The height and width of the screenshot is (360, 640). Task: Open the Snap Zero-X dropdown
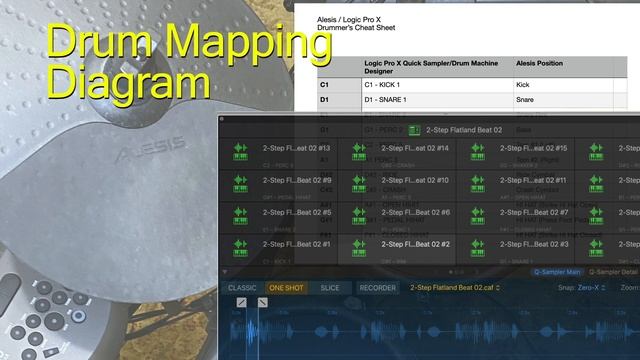click(x=591, y=288)
